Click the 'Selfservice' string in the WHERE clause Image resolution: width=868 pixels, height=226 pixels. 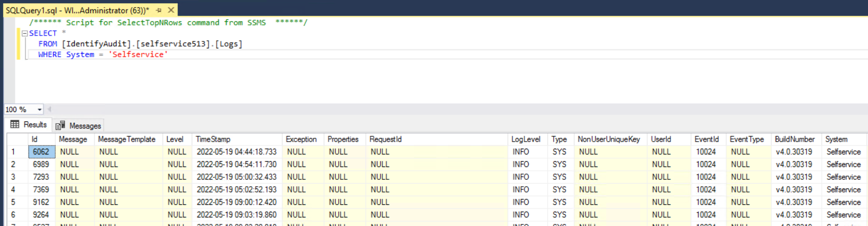click(138, 55)
